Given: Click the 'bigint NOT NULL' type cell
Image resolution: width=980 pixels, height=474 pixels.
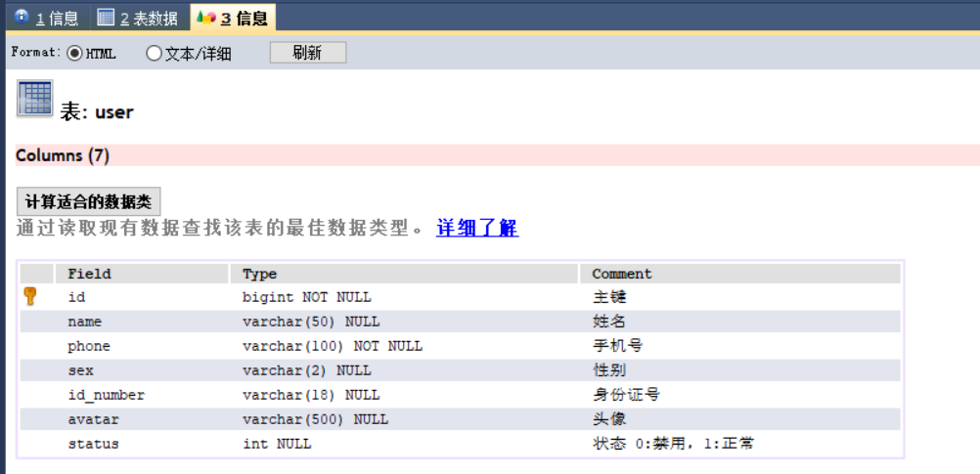Looking at the screenshot, I should click(x=404, y=297).
